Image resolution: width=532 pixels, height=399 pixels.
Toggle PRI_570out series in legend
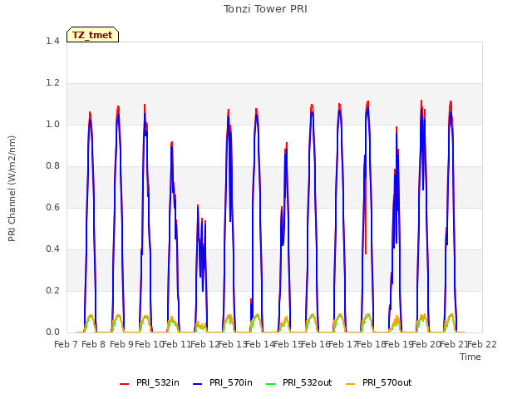point(379,382)
